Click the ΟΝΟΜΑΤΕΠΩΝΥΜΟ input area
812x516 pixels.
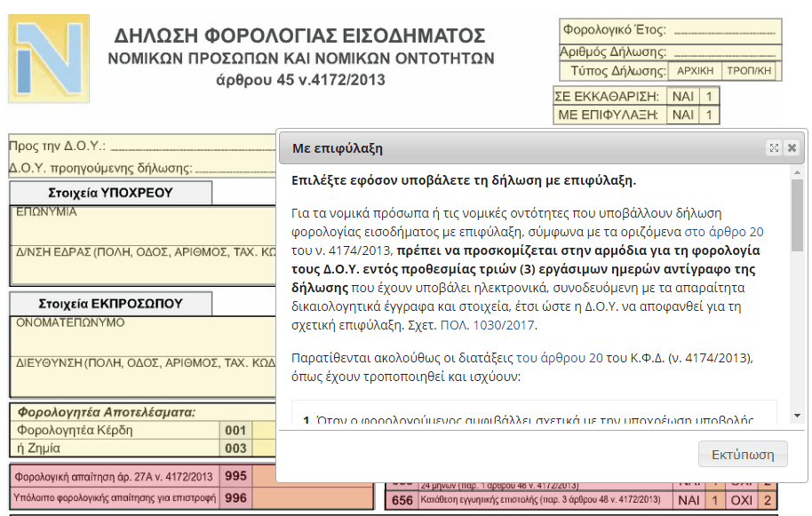coord(143,336)
